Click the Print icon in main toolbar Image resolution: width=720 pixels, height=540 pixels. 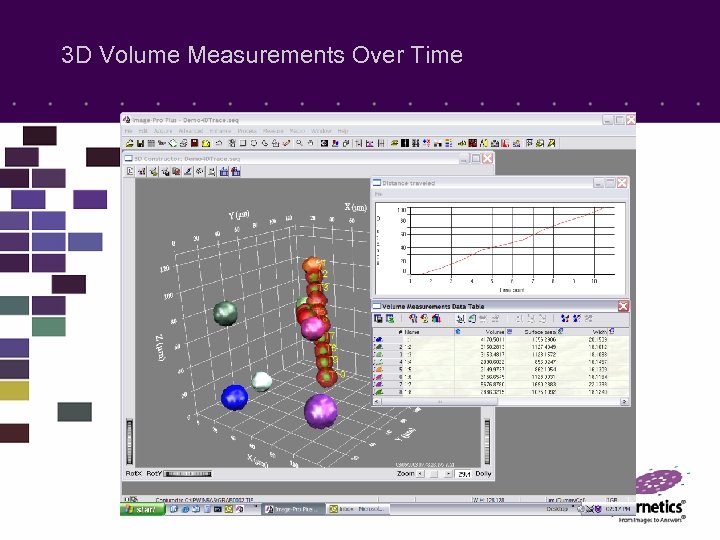coord(184,143)
